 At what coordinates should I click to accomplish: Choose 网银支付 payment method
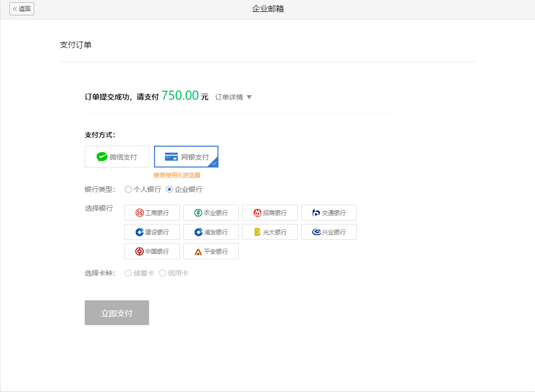pyautogui.click(x=186, y=156)
